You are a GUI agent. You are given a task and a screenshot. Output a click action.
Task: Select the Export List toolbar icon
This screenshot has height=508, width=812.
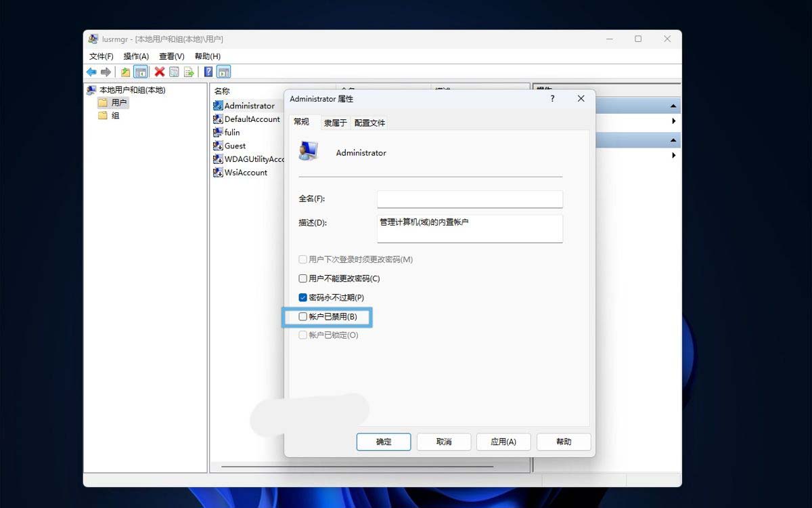click(188, 71)
